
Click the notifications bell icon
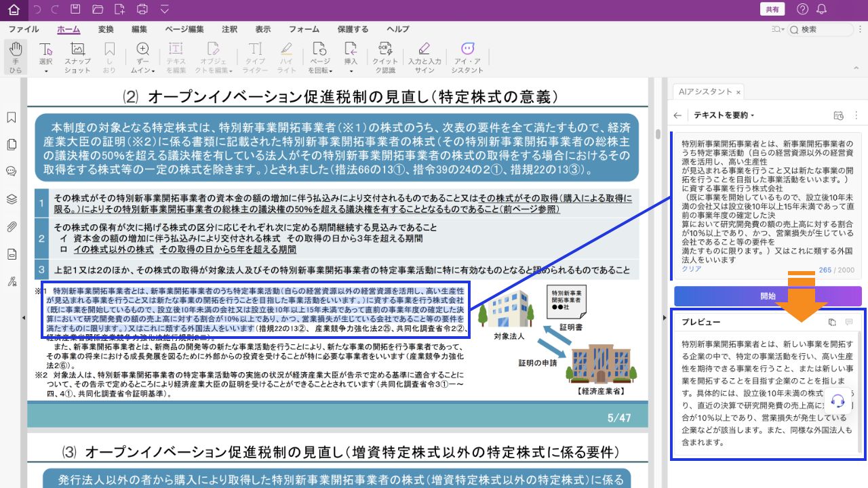click(x=822, y=9)
